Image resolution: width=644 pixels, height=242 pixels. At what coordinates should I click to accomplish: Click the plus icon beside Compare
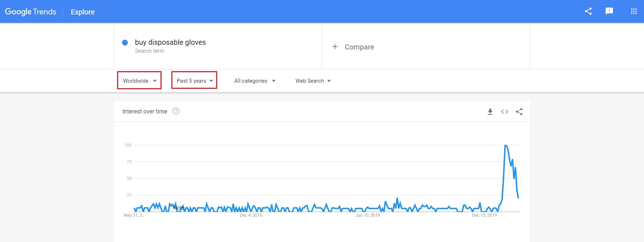[x=335, y=47]
